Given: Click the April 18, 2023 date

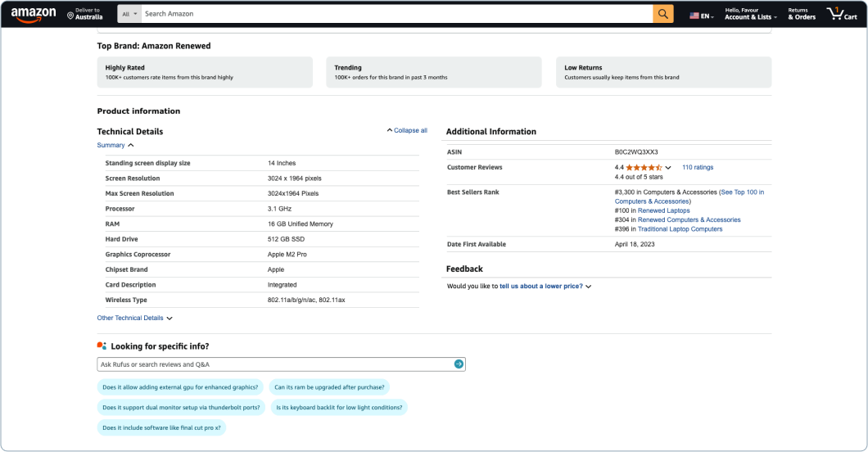Looking at the screenshot, I should [x=635, y=245].
